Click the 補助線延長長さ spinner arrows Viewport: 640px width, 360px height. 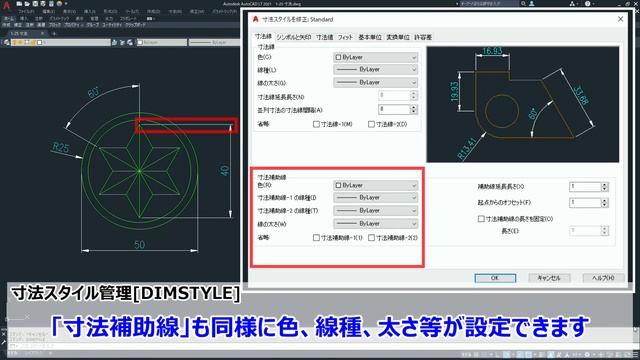coord(604,187)
